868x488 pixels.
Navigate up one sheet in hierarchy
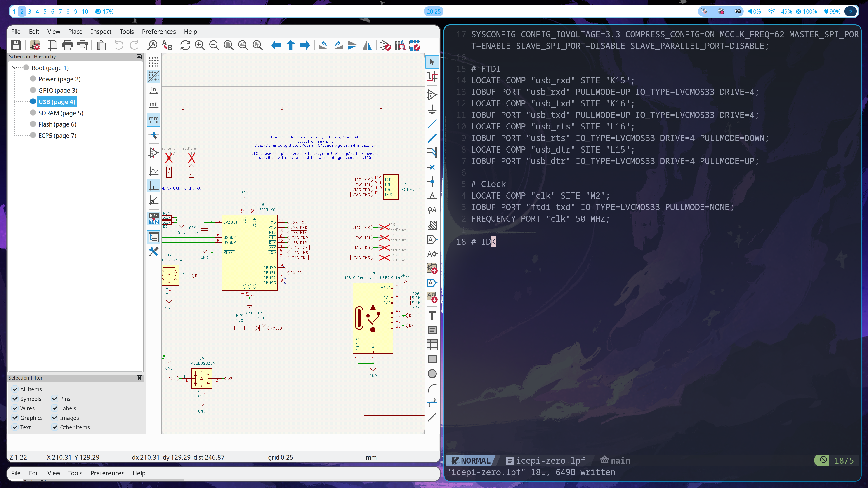point(290,45)
